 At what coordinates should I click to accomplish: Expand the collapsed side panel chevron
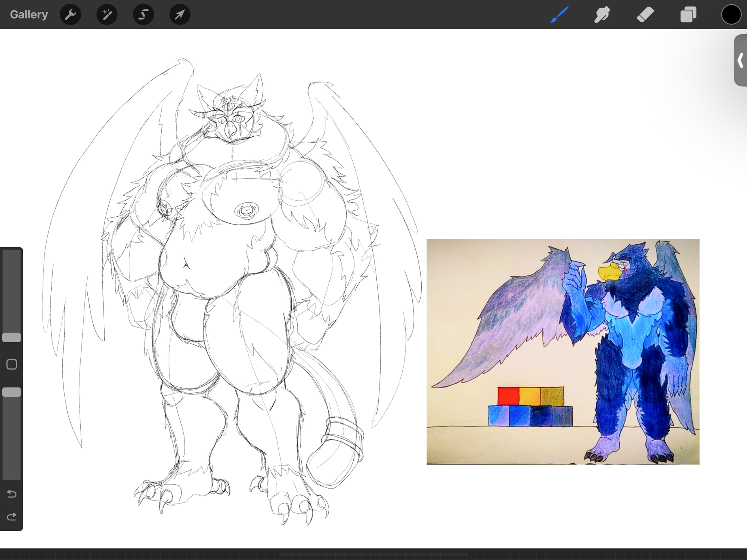[740, 60]
